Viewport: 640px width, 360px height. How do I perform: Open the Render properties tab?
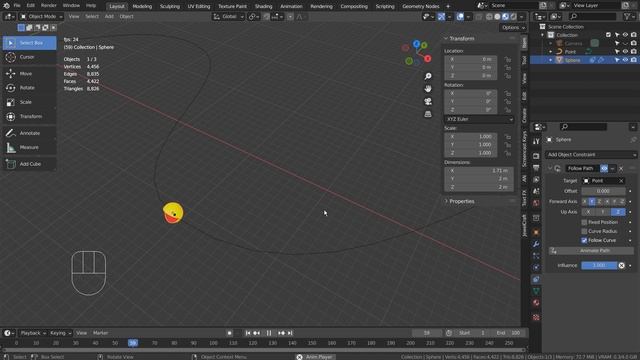(536, 156)
